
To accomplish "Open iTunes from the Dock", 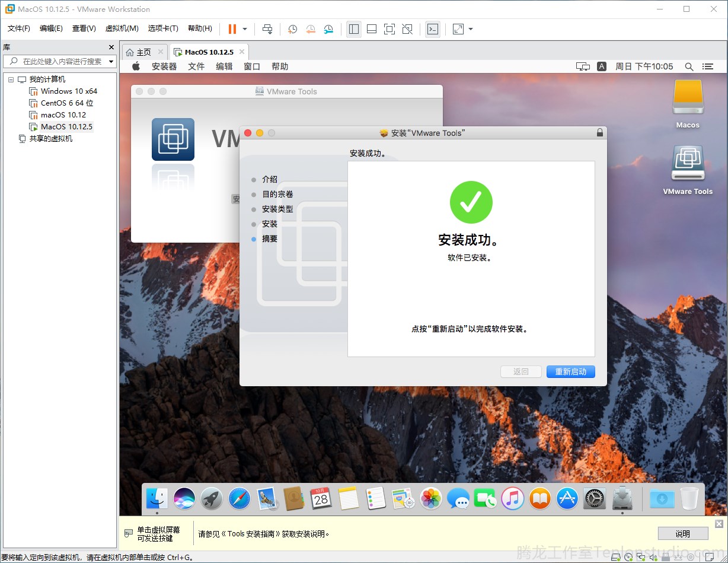I will coord(513,499).
